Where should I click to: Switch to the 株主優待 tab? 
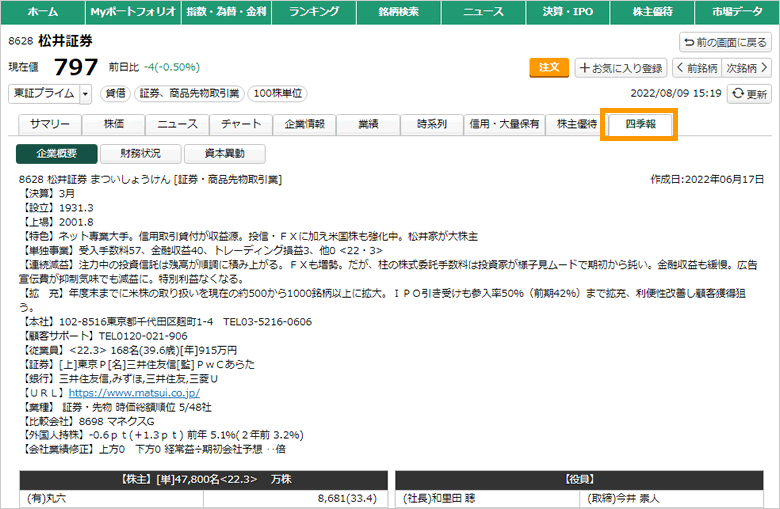coord(577,124)
